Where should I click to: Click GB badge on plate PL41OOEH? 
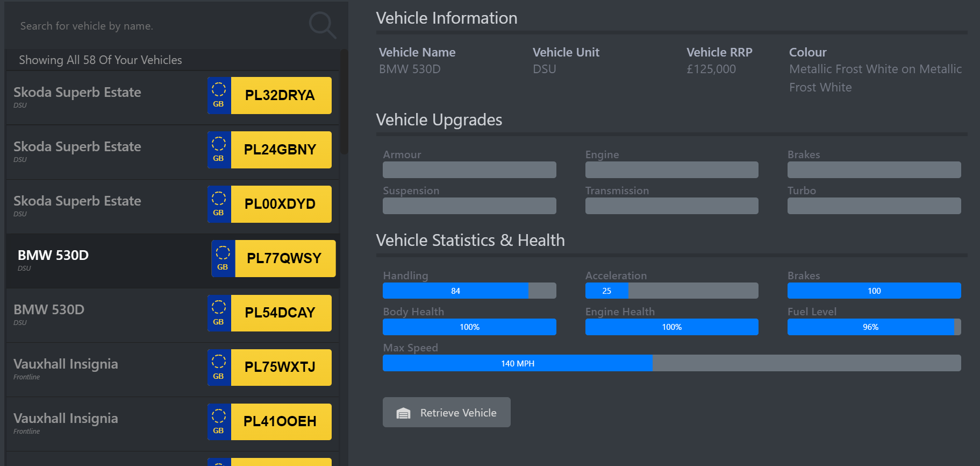coord(219,422)
